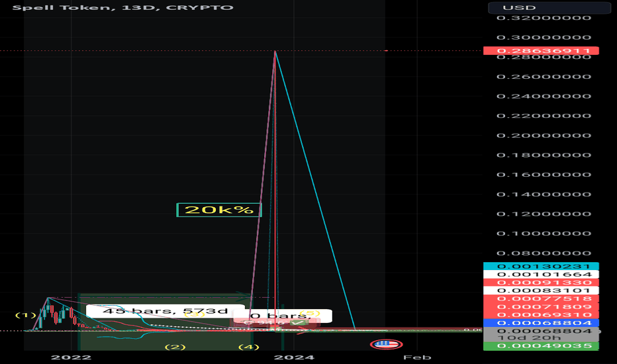Click the 0.16000000 price scale value
Image resolution: width=617 pixels, height=364 pixels.
pos(544,175)
